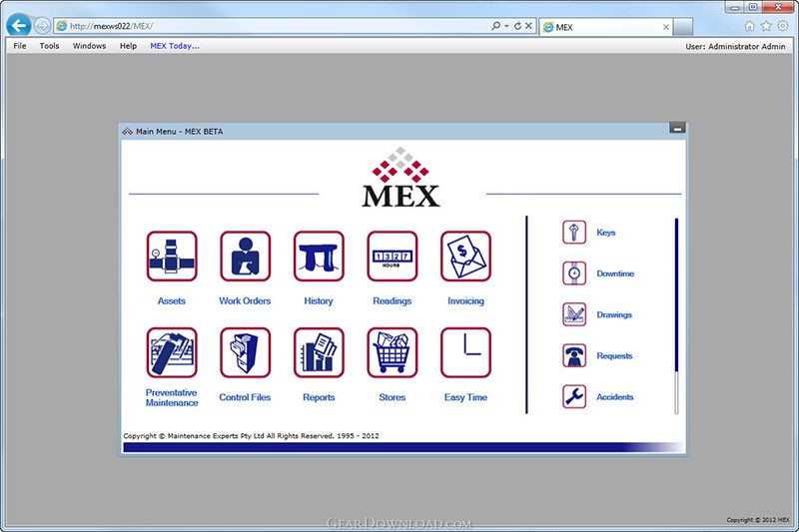
Task: Click the Reports text link
Action: (x=319, y=397)
